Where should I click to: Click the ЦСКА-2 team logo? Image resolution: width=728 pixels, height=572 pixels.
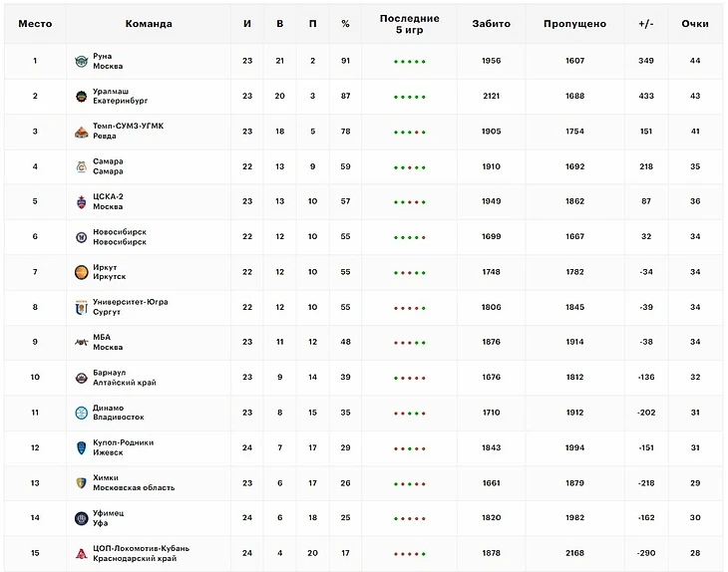tap(81, 202)
